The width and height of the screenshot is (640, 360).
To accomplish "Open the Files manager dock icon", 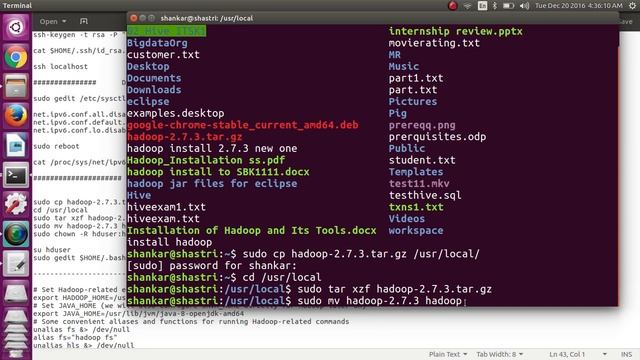I will (x=16, y=87).
